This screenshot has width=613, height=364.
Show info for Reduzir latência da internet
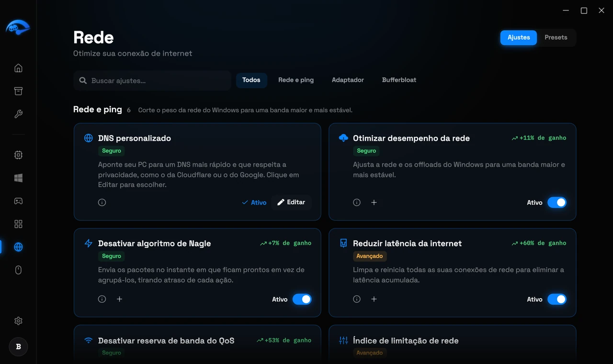tap(357, 299)
